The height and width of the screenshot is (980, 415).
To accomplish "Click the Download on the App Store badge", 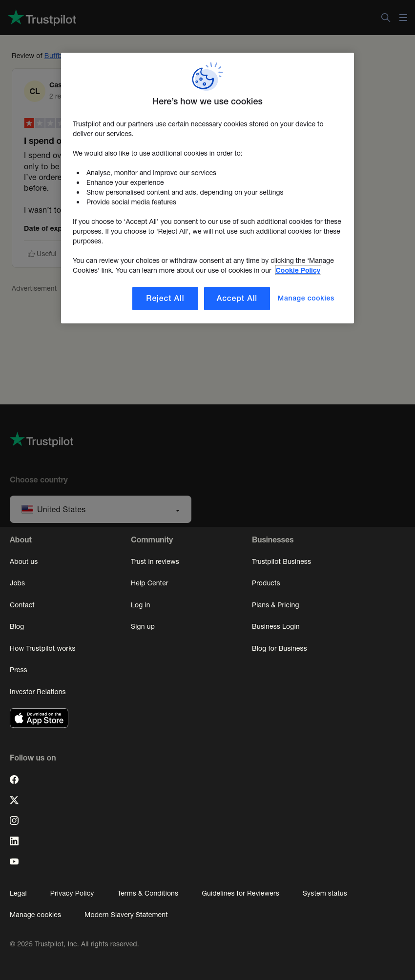I will point(39,718).
